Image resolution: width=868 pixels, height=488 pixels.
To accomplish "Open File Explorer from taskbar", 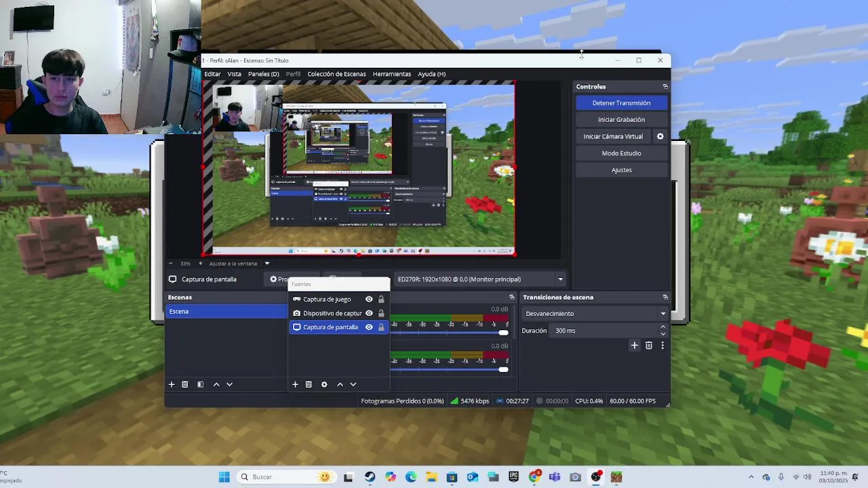I will (431, 477).
